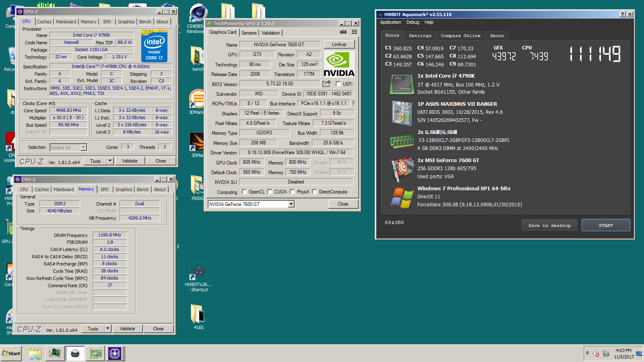644x362 pixels.
Task: Click the motherboard icon in Aquamark
Action: [x=402, y=113]
